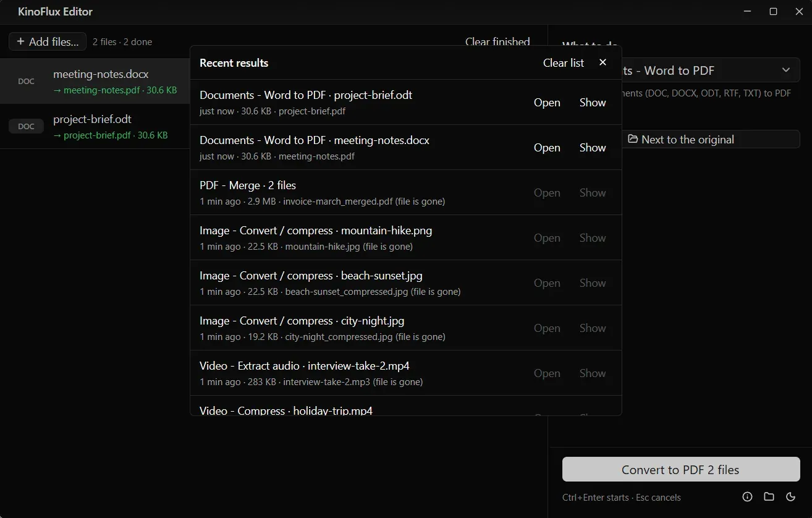Click Show on the mountain-hike.png result
The width and height of the screenshot is (812, 518).
pyautogui.click(x=593, y=238)
